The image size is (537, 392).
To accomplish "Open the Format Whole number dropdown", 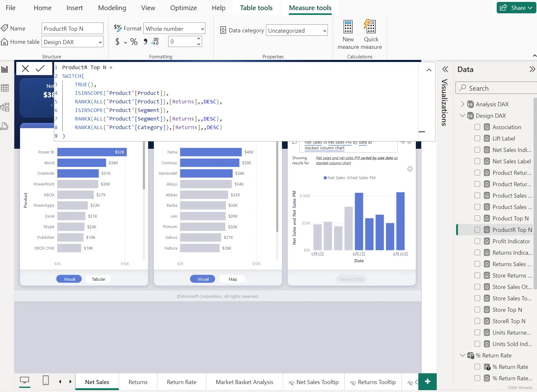I will (x=174, y=29).
